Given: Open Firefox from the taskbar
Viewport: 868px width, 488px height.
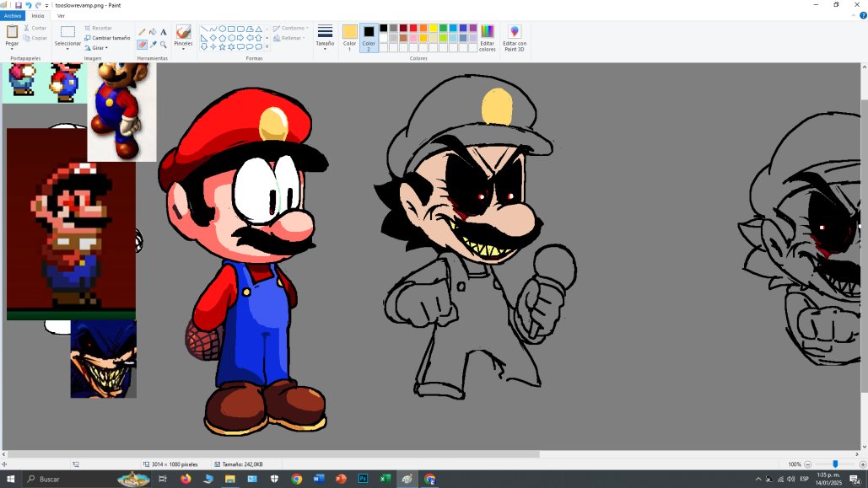Looking at the screenshot, I should (x=186, y=479).
